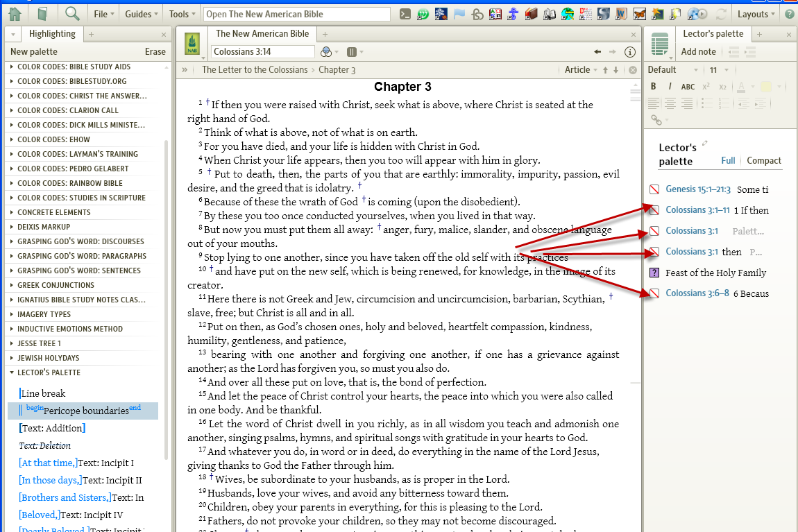Click the blue flag shortcut icon
Screen dimensions: 798x532
(x=459, y=15)
